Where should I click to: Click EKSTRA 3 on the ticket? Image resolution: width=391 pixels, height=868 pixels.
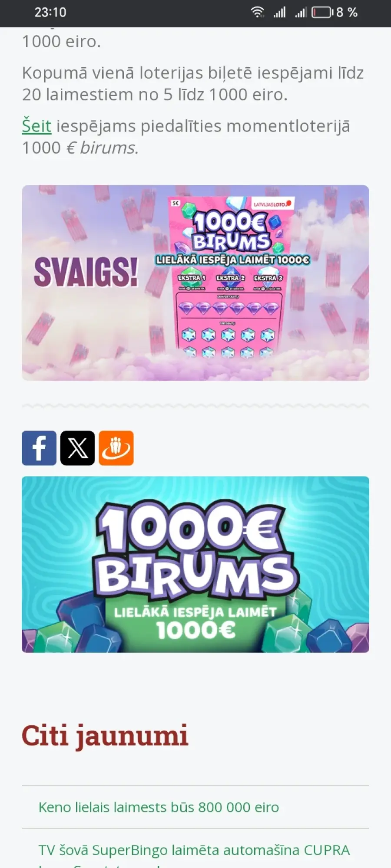268,278
